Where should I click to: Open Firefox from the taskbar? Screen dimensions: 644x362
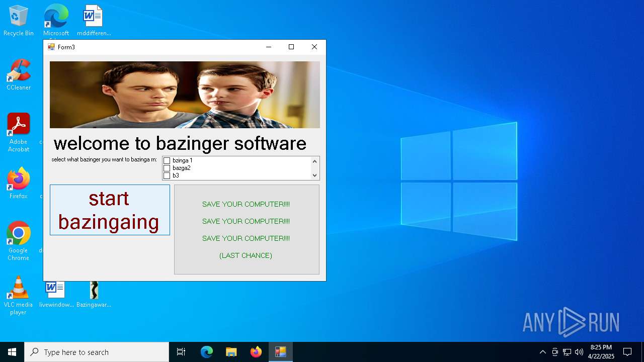click(x=256, y=352)
